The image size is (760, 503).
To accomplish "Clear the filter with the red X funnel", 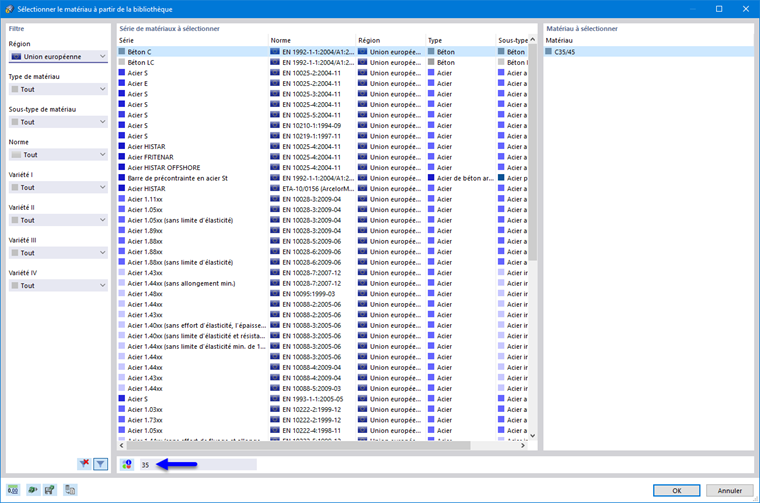I will [84, 464].
